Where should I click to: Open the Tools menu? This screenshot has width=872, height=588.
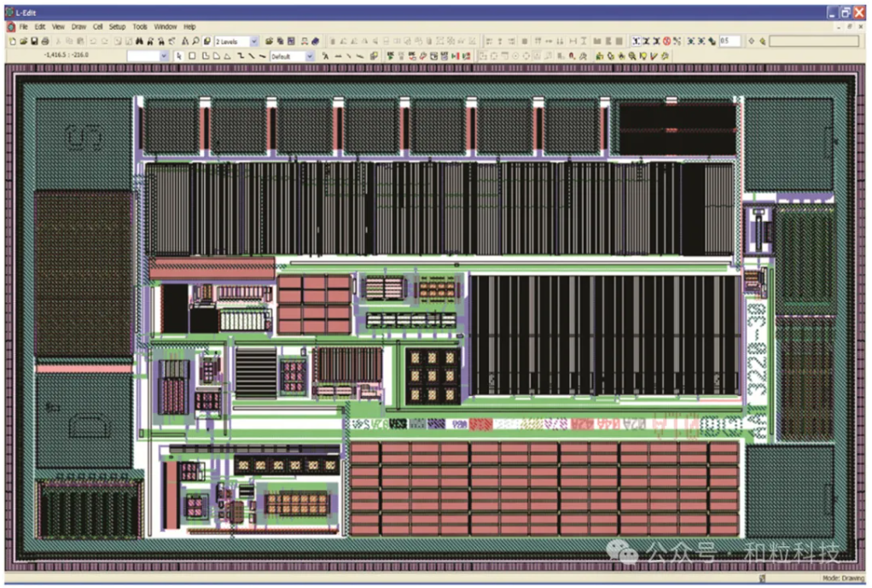click(x=140, y=26)
